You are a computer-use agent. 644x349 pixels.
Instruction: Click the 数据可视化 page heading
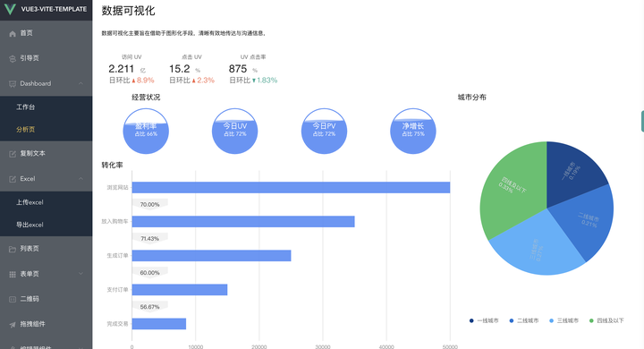point(128,11)
